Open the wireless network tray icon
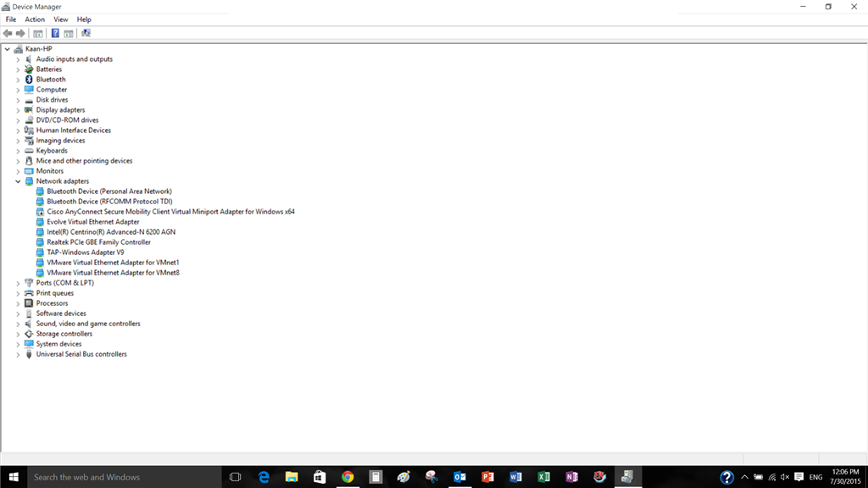 pos(771,477)
